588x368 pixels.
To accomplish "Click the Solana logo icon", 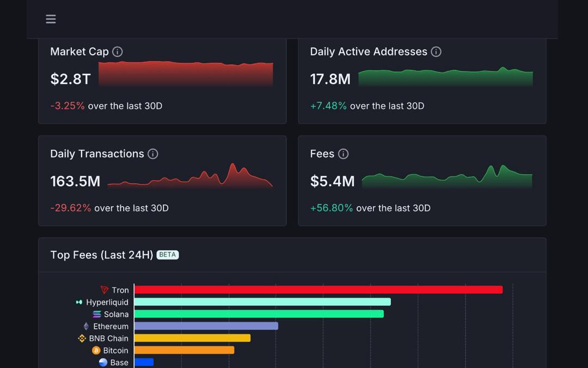I will [97, 314].
